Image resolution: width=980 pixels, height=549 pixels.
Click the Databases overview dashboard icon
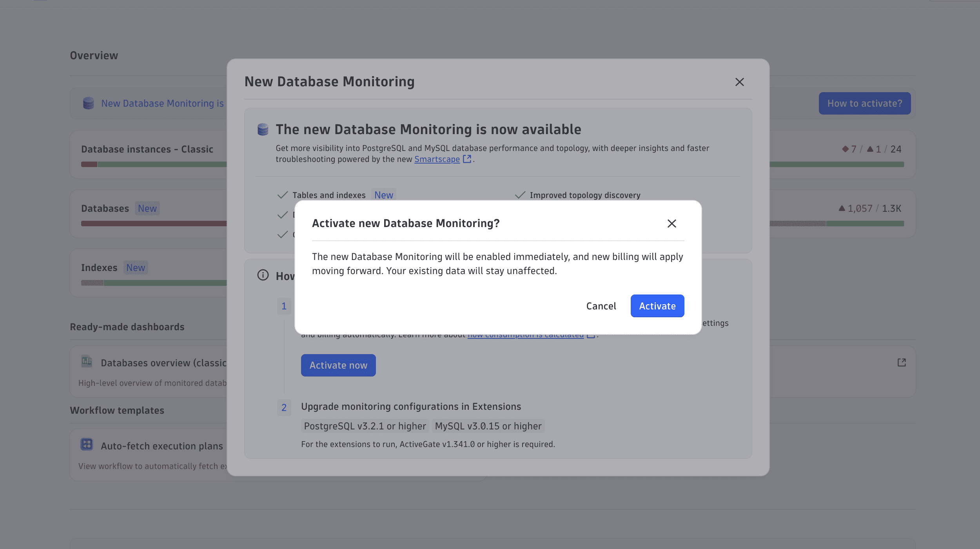87,361
